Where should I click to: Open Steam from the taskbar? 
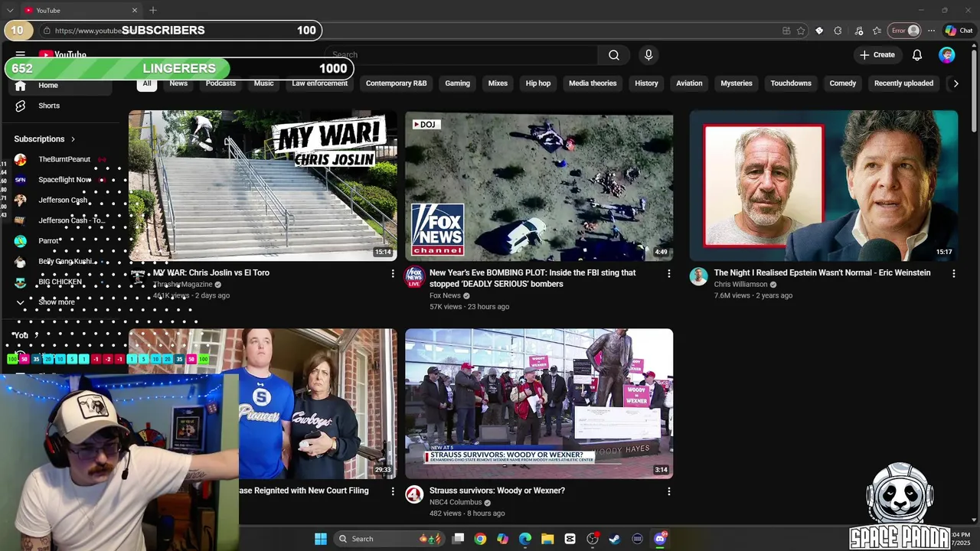coord(614,539)
